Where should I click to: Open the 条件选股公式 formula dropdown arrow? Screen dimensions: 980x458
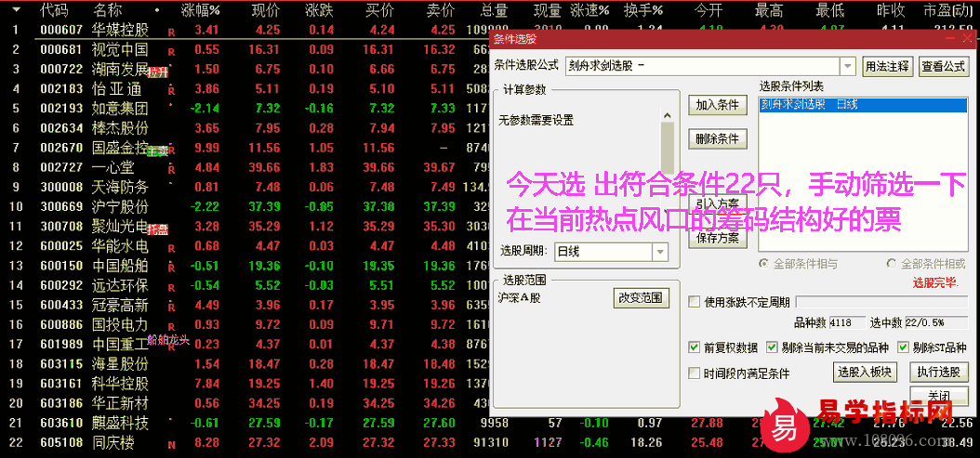click(x=847, y=66)
